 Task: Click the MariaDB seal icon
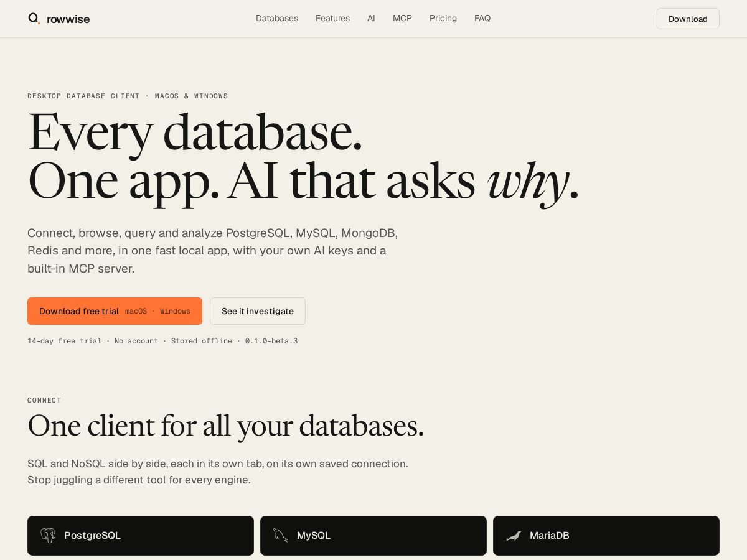514,535
